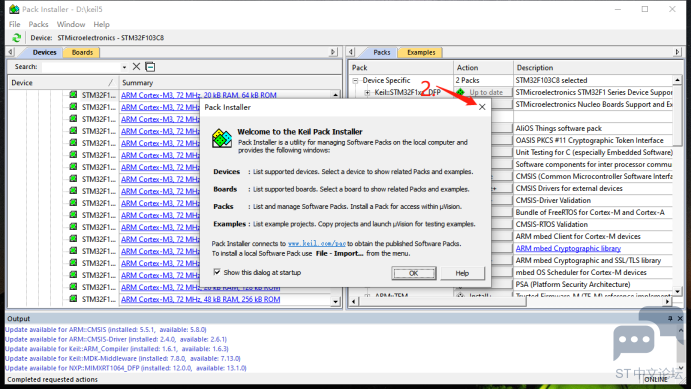The image size is (692, 389).
Task: Click the Search input field
Action: (81, 67)
